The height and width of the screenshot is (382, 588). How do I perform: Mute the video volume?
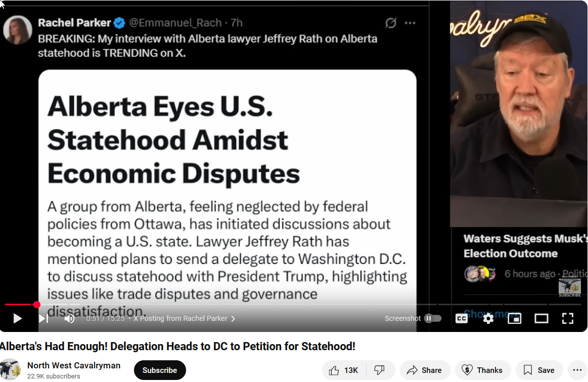click(69, 318)
